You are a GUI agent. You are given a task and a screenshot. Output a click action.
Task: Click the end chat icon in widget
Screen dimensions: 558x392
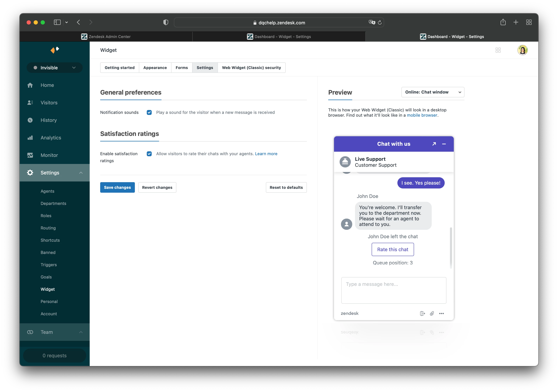(x=422, y=314)
